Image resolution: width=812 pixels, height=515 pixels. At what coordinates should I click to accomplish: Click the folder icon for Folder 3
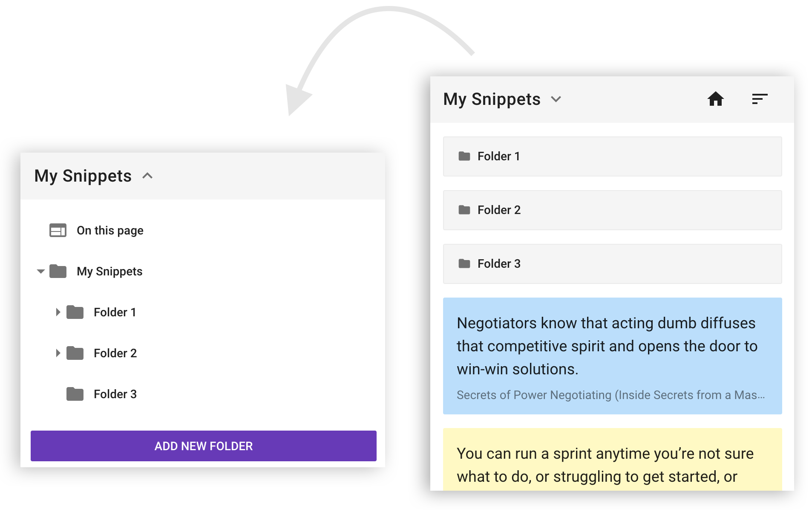click(75, 393)
